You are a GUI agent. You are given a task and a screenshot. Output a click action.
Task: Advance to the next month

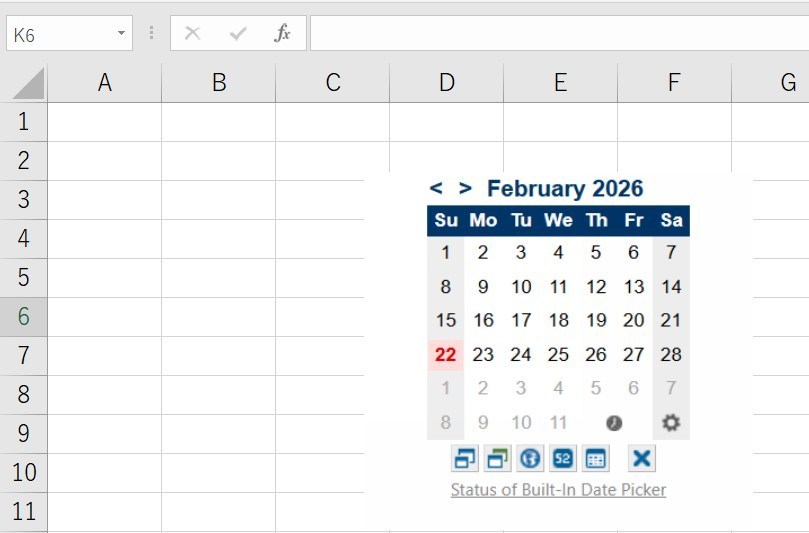click(x=465, y=188)
